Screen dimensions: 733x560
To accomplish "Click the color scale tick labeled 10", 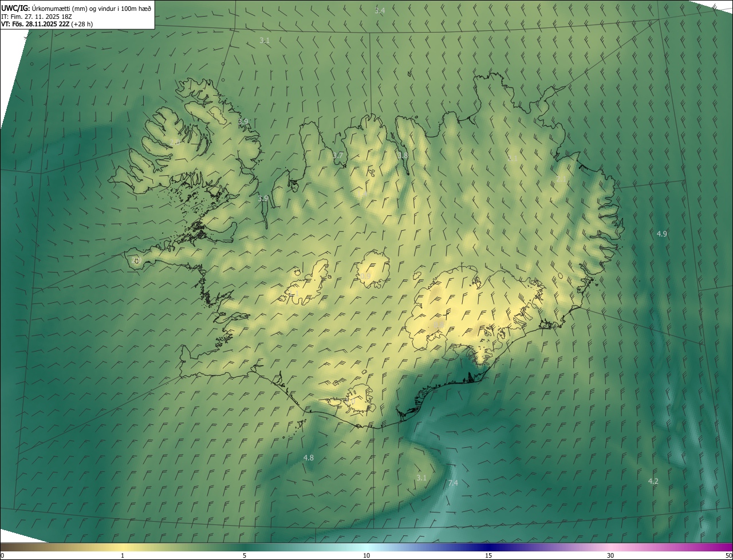I will click(x=366, y=555).
